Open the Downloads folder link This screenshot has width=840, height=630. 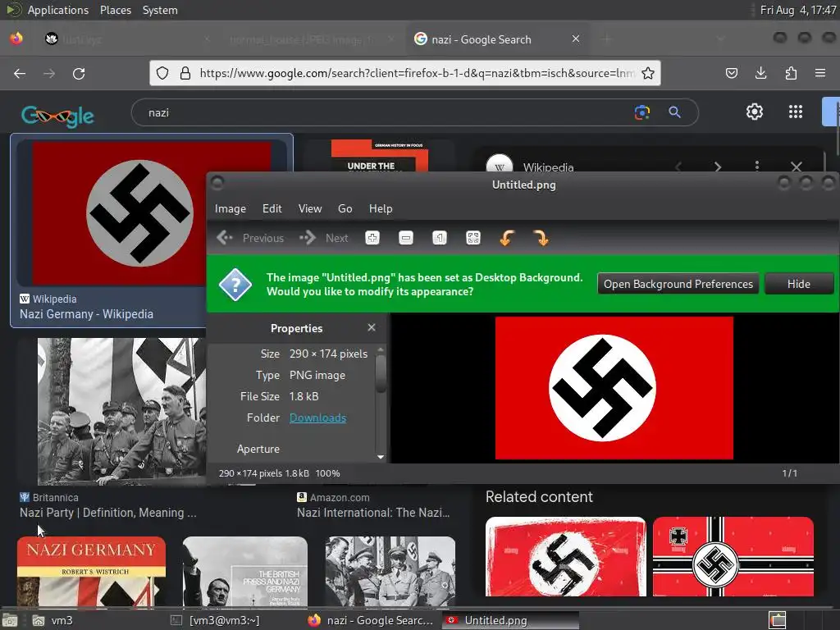[317, 418]
